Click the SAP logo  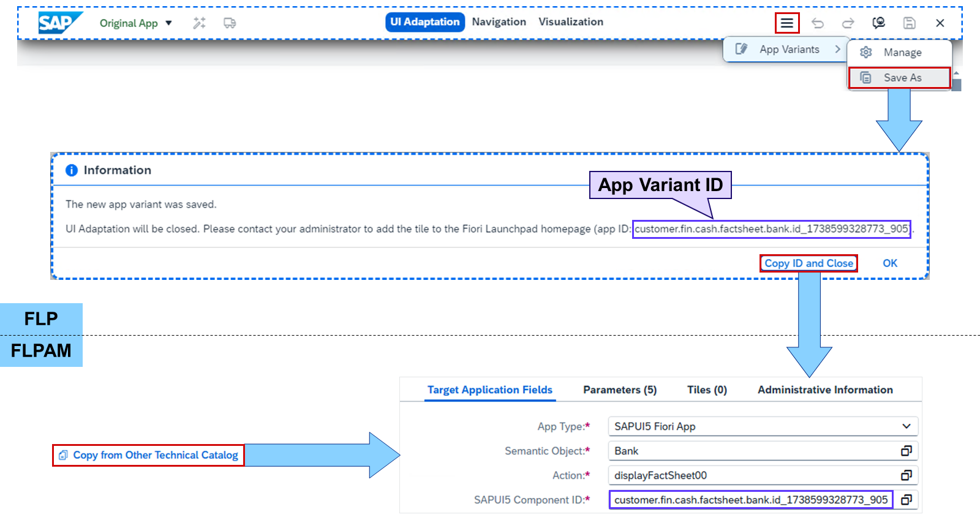(60, 23)
